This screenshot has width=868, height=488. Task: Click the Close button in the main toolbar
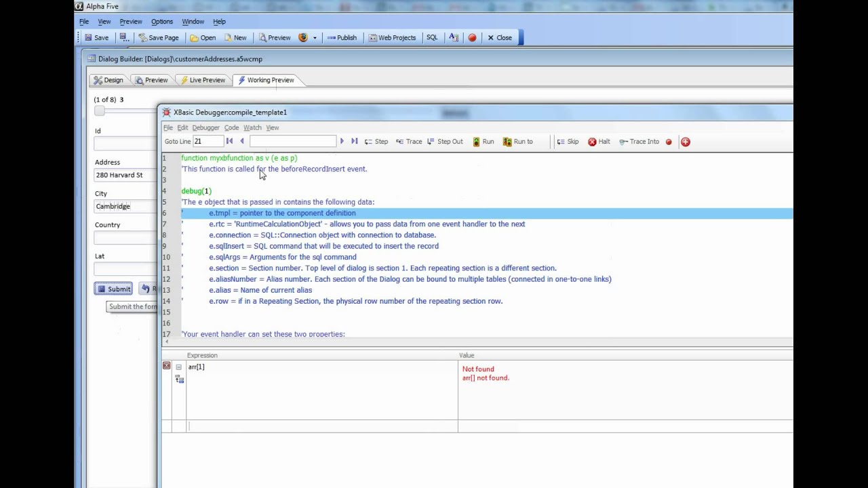point(500,38)
